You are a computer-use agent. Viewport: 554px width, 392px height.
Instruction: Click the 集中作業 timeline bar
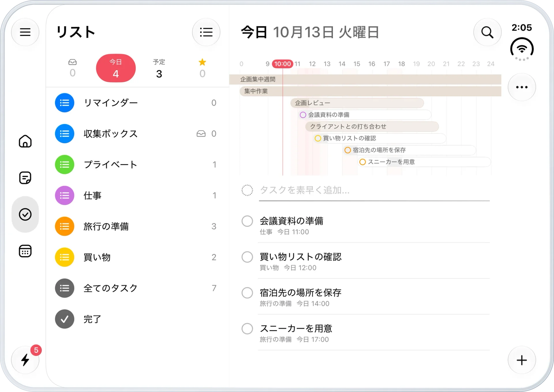(x=370, y=91)
